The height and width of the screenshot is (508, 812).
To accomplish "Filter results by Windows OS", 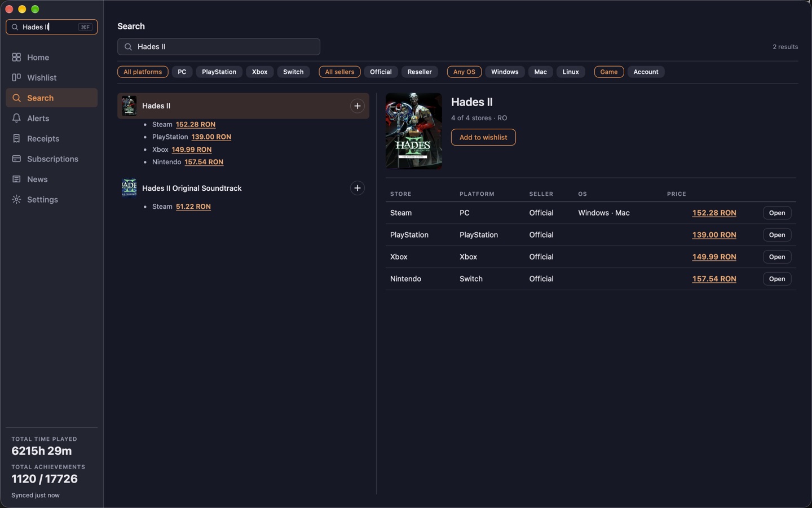I will point(505,72).
